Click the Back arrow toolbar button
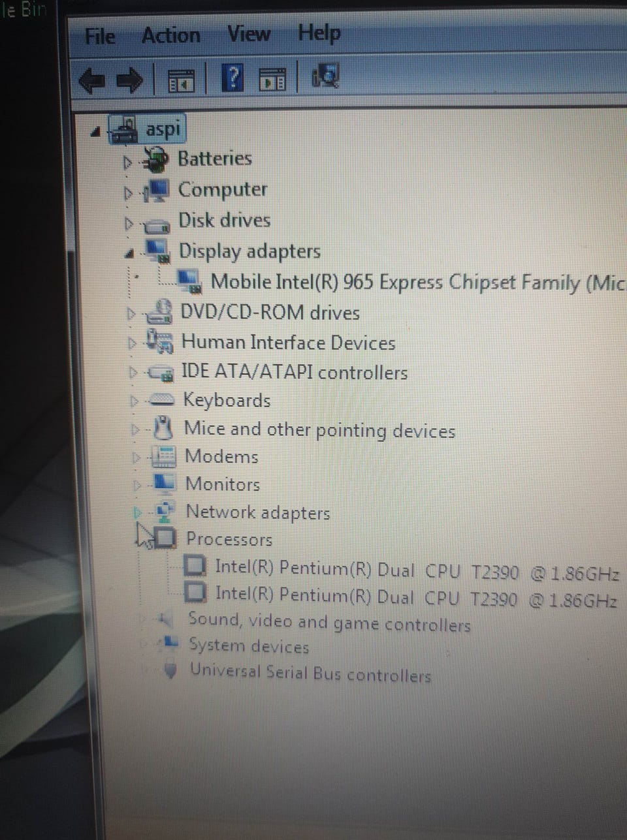The width and height of the screenshot is (627, 840). tap(91, 81)
